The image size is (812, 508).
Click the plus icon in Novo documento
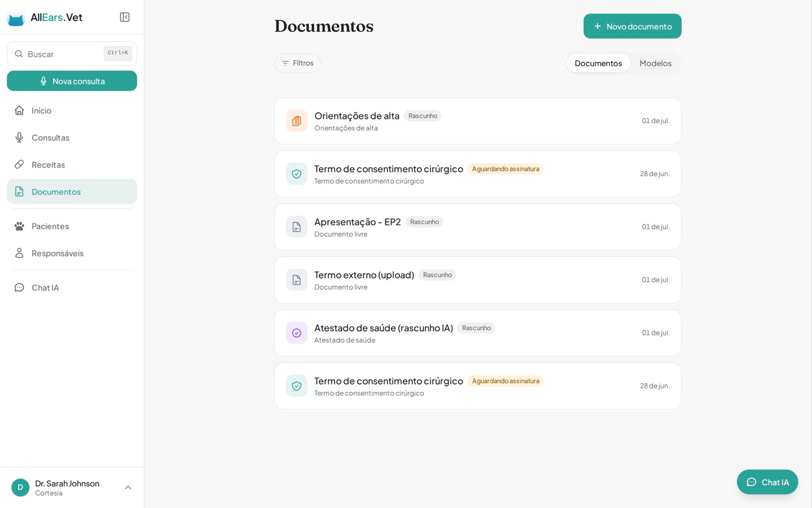[598, 26]
